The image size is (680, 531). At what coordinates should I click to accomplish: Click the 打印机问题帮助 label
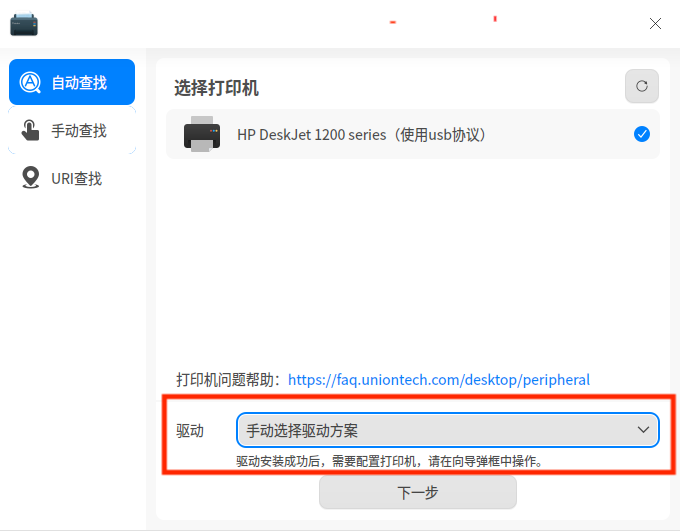[x=229, y=380]
